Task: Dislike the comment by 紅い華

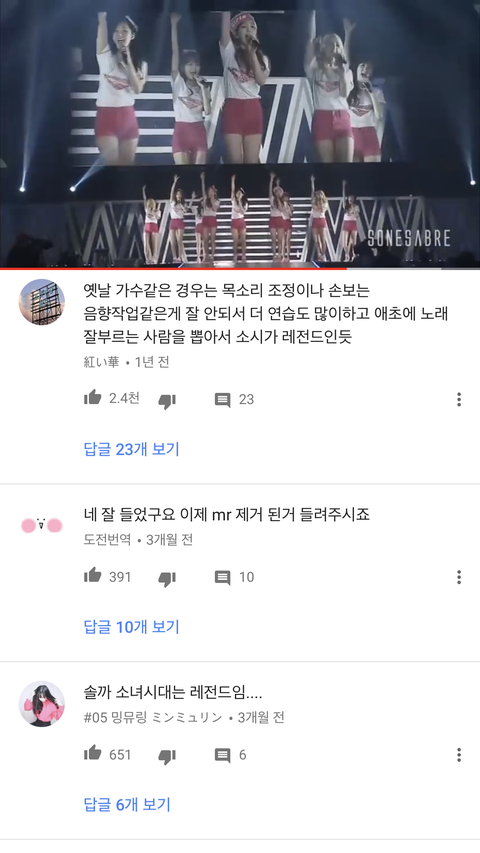Action: tap(167, 401)
